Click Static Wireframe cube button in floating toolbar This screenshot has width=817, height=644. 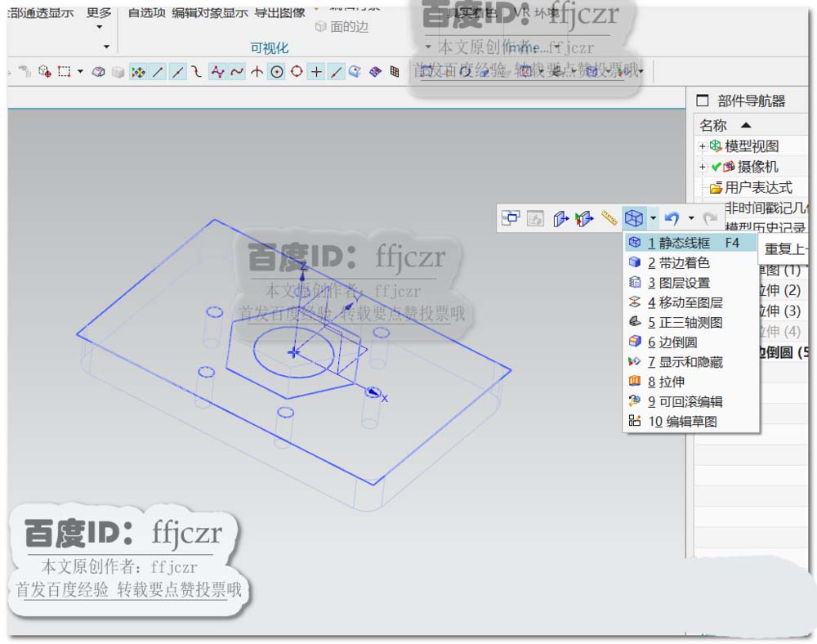pos(634,217)
